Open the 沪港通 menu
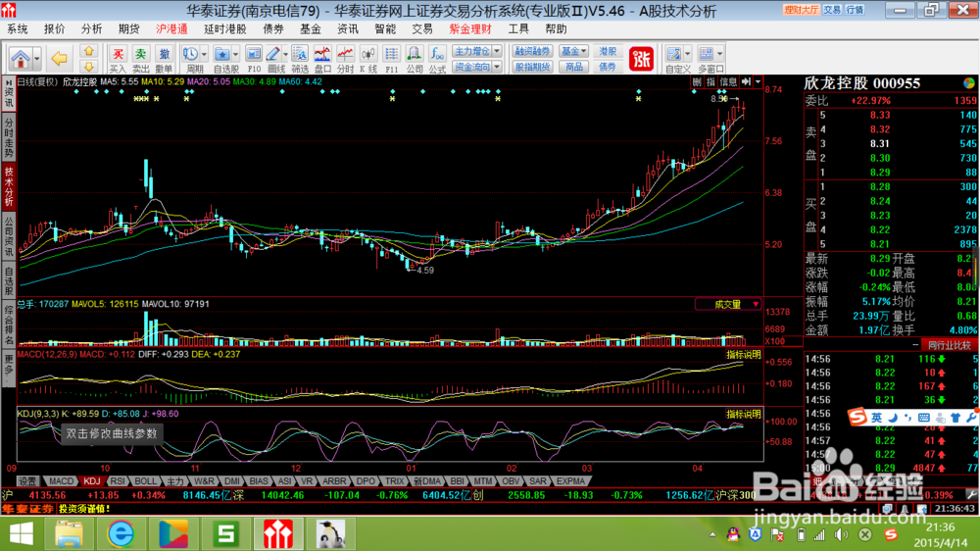The width and height of the screenshot is (980, 551). [x=171, y=29]
